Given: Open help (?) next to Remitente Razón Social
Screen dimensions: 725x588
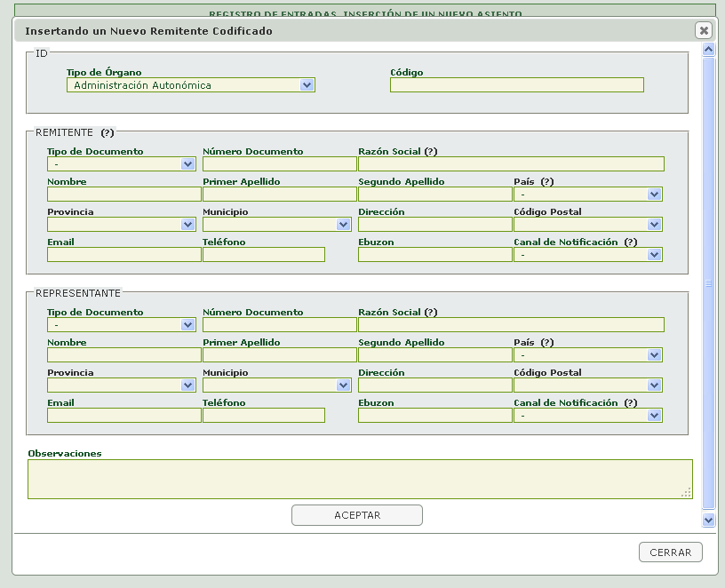Looking at the screenshot, I should (x=430, y=152).
